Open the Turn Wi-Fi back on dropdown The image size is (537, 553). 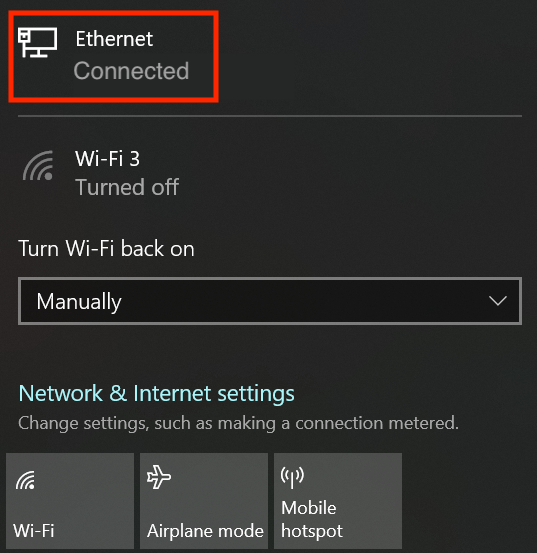pyautogui.click(x=270, y=301)
